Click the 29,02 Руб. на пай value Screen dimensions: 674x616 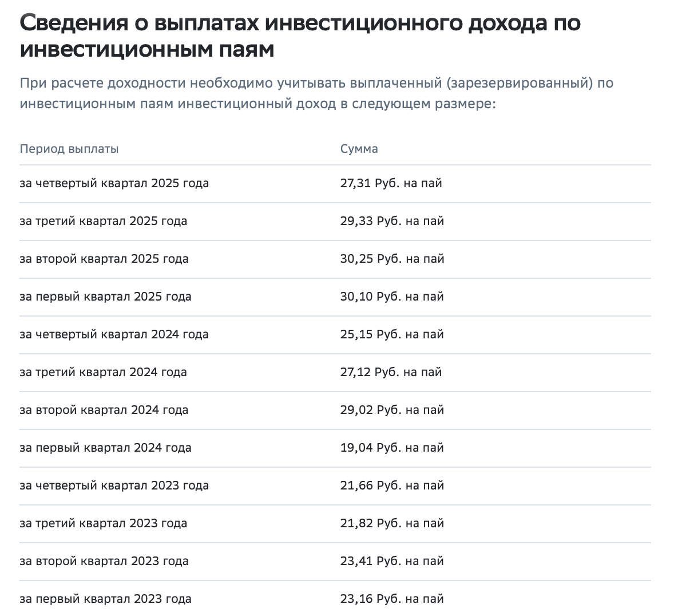[x=392, y=410]
